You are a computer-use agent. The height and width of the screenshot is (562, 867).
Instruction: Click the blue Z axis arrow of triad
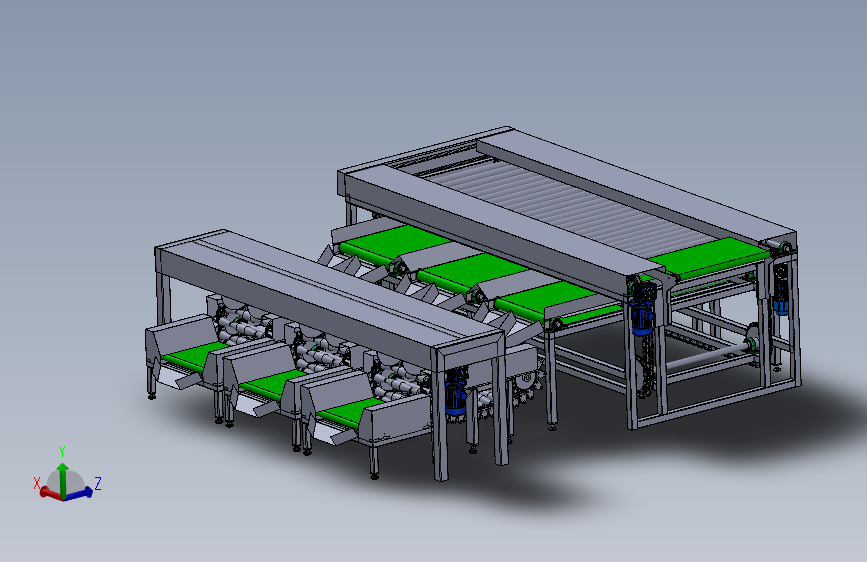[79, 493]
